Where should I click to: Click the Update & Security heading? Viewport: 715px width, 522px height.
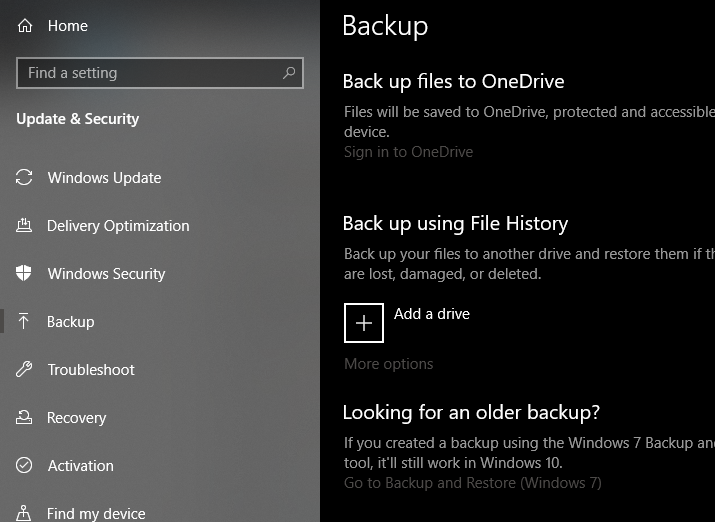point(78,119)
